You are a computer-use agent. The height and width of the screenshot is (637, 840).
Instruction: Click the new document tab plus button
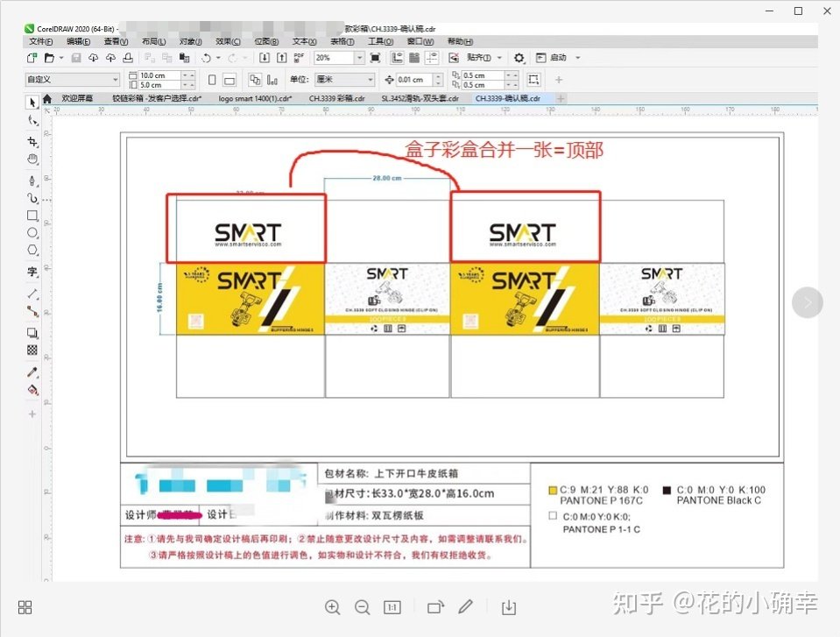tap(561, 99)
